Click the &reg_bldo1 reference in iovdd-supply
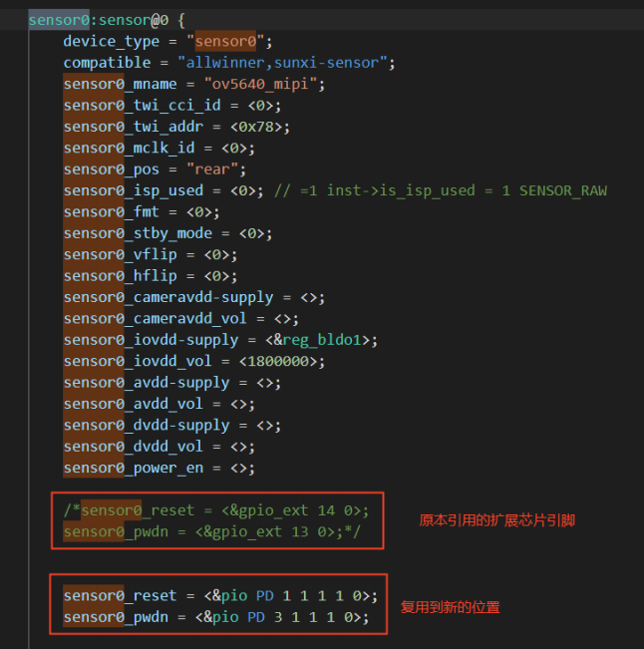Screen dimensions: 644x649 (x=317, y=340)
